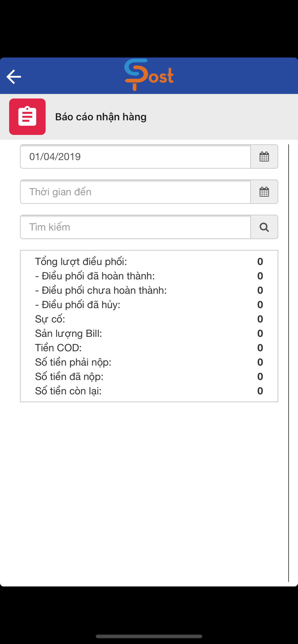Click into the Tìm kiếm search box
The height and width of the screenshot is (644, 298).
[x=135, y=227]
